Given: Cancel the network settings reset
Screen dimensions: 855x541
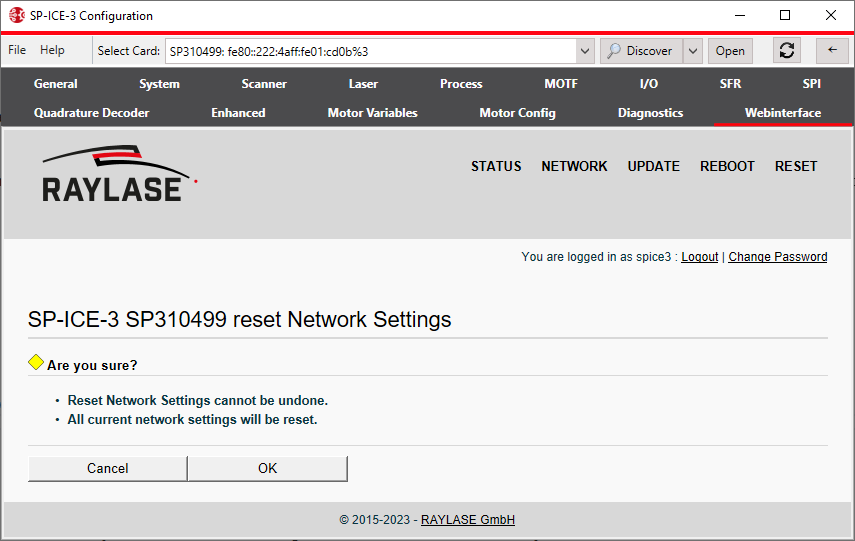Looking at the screenshot, I should (107, 468).
